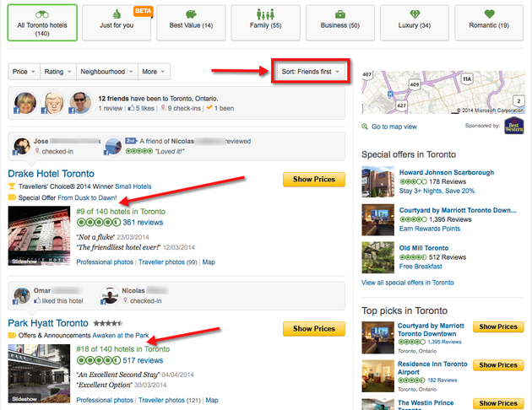Expand the Price filter dropdown

pos(22,72)
